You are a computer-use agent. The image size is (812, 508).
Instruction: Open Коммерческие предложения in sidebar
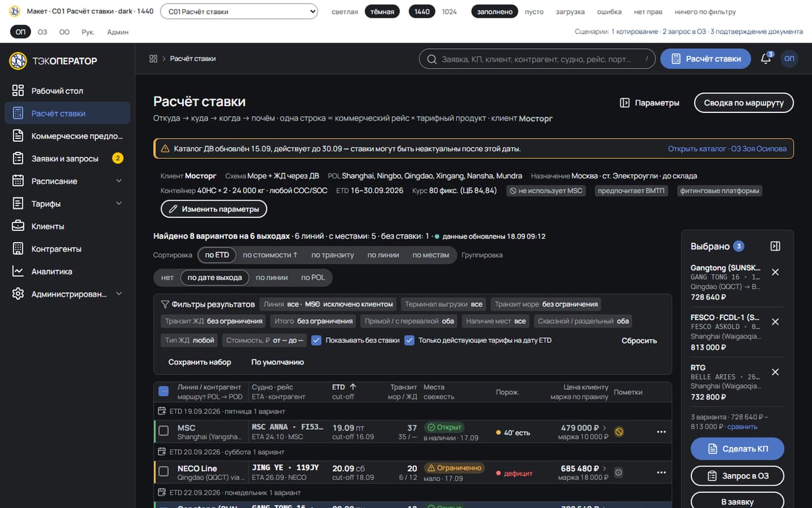click(x=67, y=136)
